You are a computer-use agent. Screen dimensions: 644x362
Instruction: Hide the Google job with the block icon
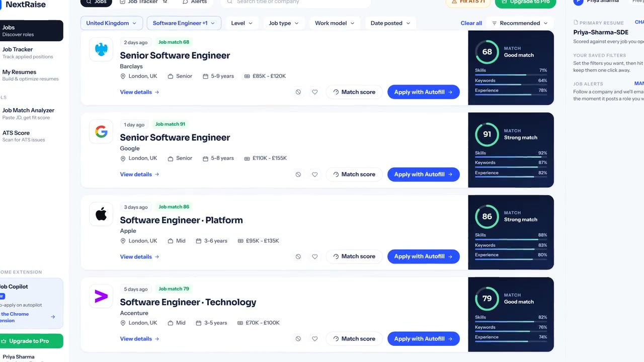tap(298, 174)
